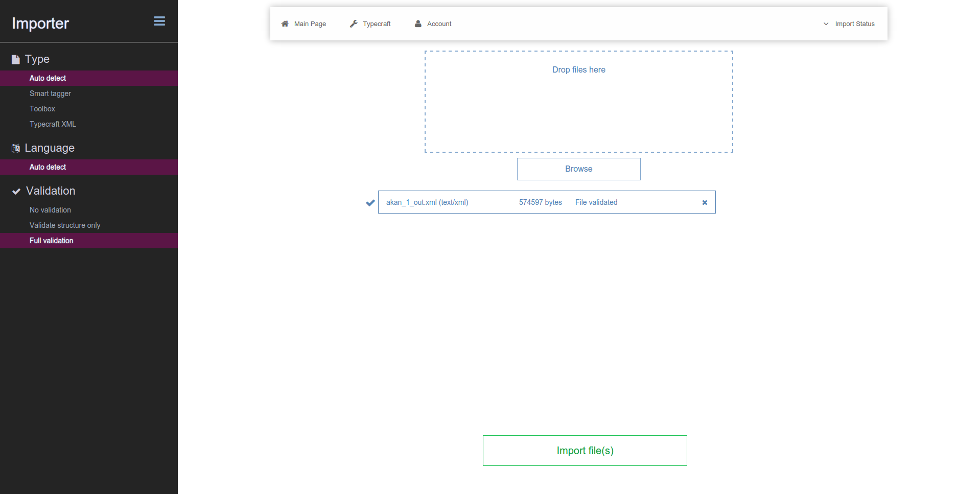Click the user icon beside Account
The image size is (980, 494).
418,23
